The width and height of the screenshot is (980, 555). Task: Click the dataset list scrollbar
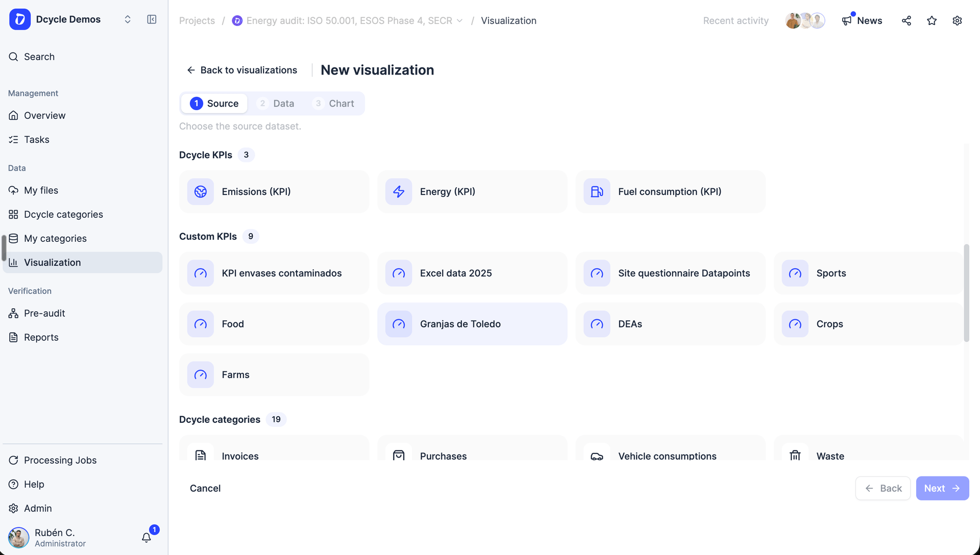[x=966, y=293]
